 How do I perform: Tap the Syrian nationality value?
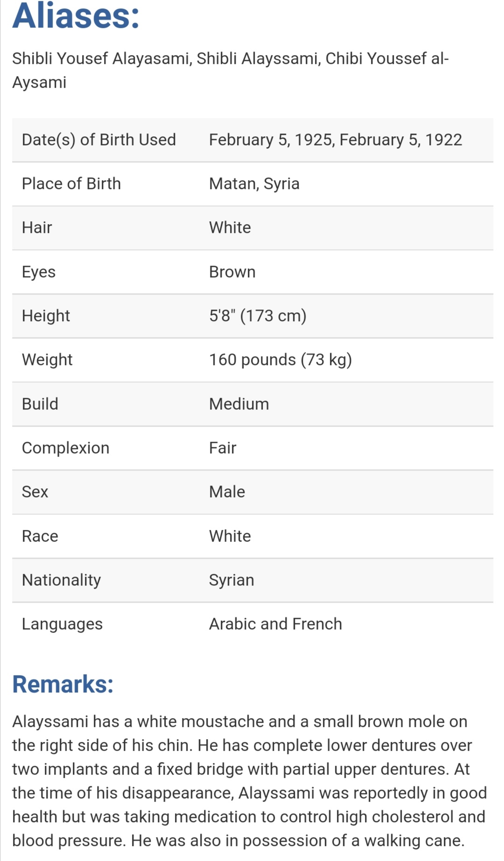point(231,580)
